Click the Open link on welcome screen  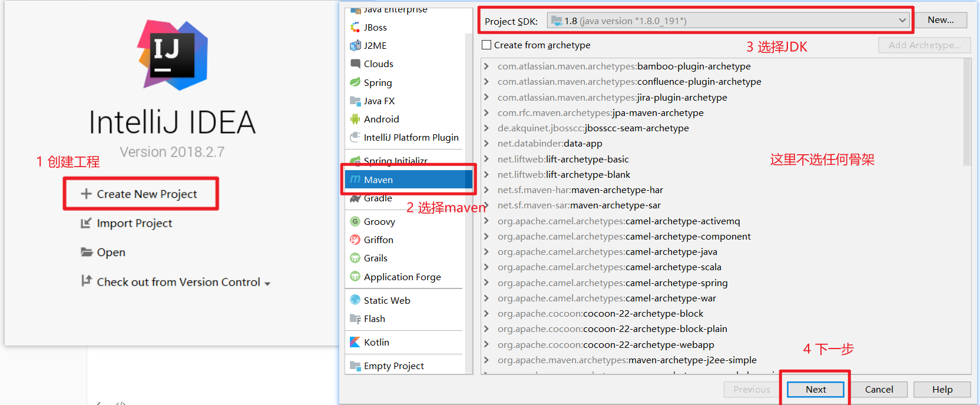[111, 252]
